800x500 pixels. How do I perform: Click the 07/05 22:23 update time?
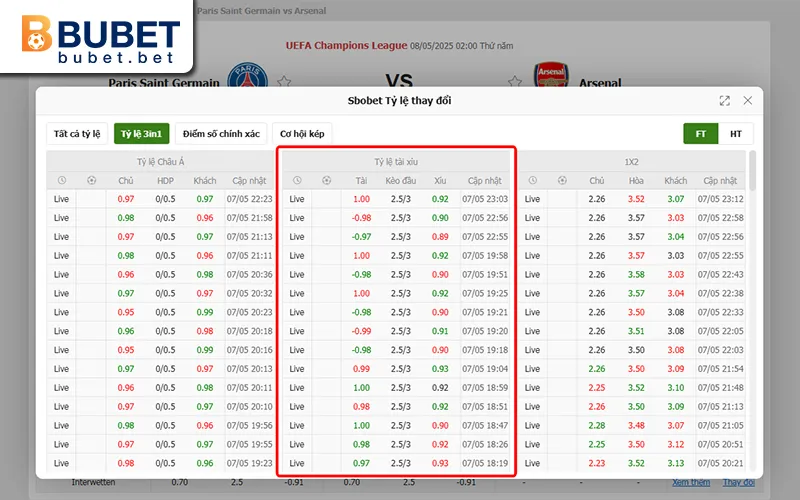click(x=249, y=199)
